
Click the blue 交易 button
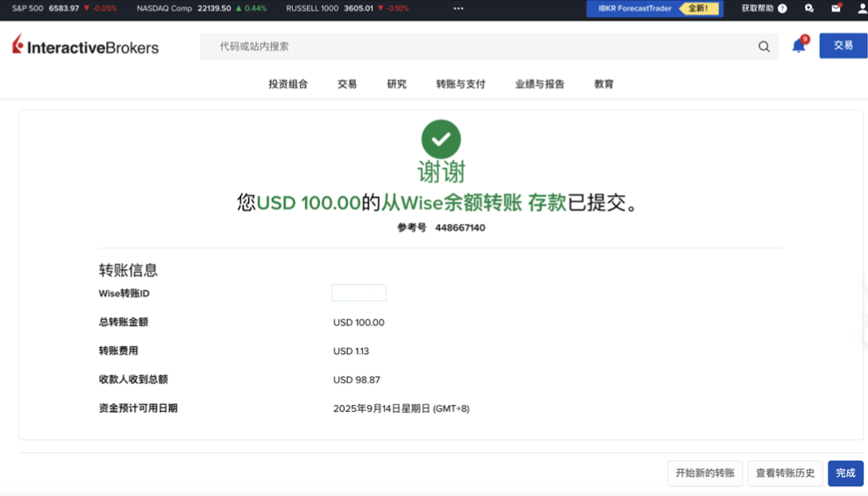click(x=843, y=46)
